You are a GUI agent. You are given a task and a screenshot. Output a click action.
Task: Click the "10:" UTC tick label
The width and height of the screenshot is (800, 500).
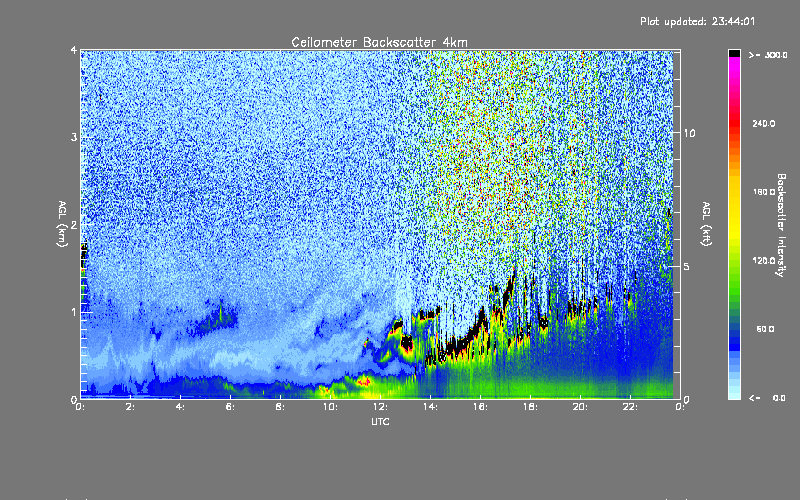coord(330,407)
